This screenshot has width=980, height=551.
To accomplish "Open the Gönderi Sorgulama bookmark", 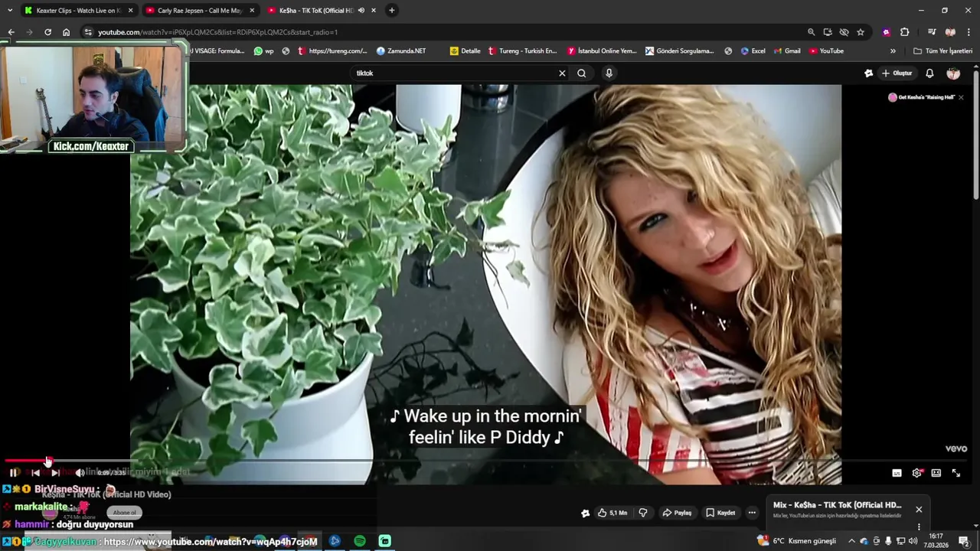I will 679,51.
